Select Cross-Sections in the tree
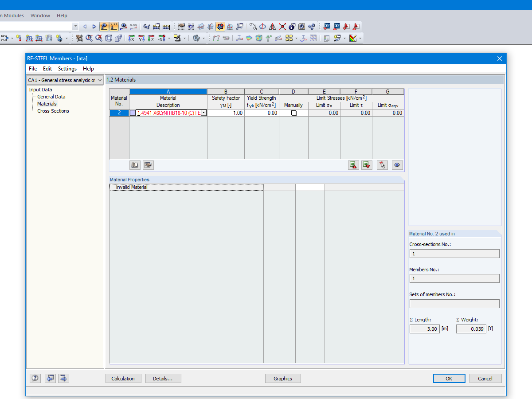Image resolution: width=532 pixels, height=399 pixels. point(53,111)
